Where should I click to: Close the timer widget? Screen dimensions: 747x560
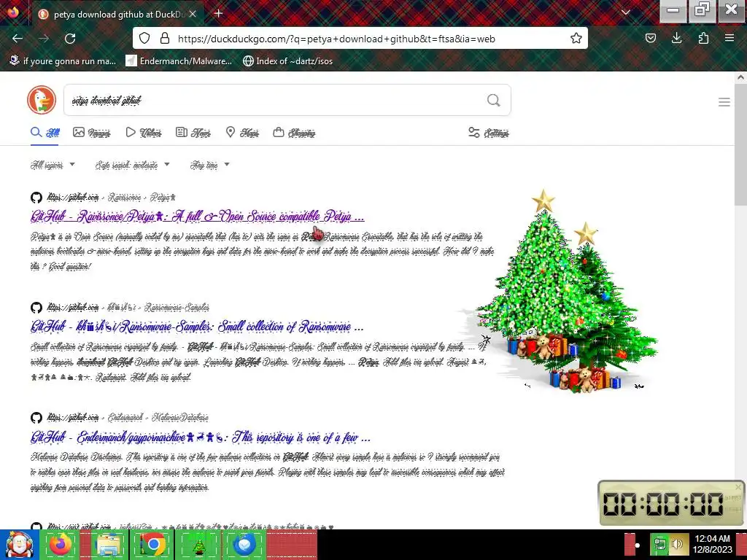[738, 486]
